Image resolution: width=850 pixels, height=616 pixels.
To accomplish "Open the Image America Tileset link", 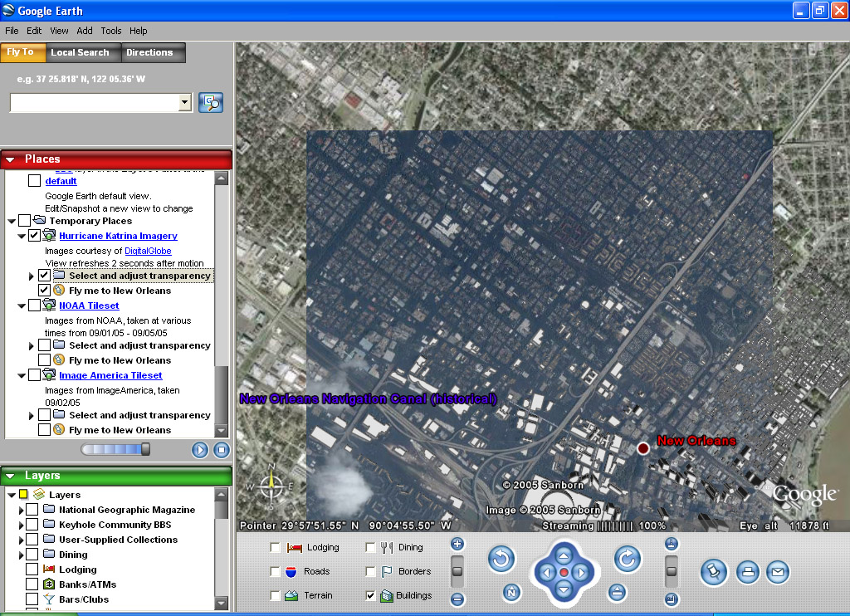I will 110,375.
